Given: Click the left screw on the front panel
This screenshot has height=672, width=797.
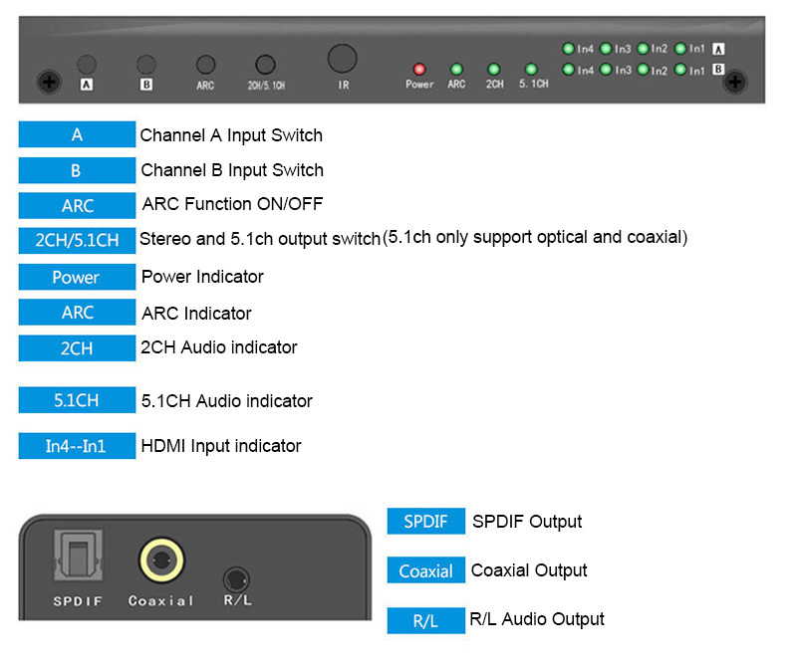Looking at the screenshot, I should tap(45, 82).
